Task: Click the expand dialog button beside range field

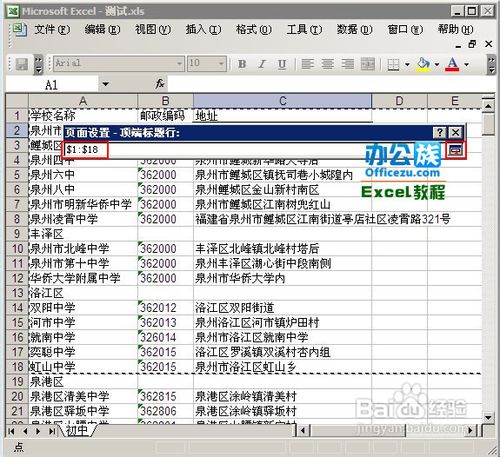Action: 456,150
